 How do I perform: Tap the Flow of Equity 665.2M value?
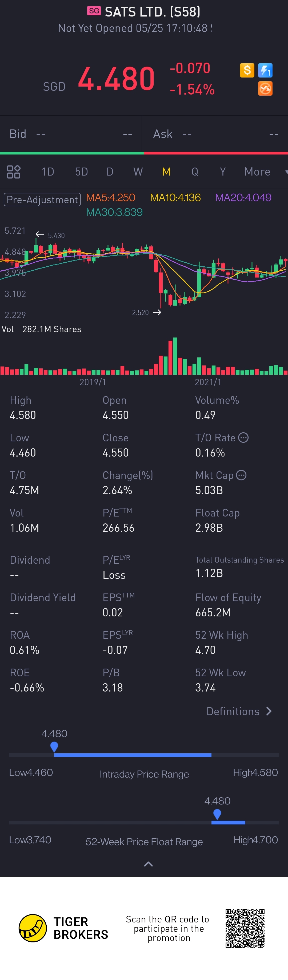[x=213, y=612]
